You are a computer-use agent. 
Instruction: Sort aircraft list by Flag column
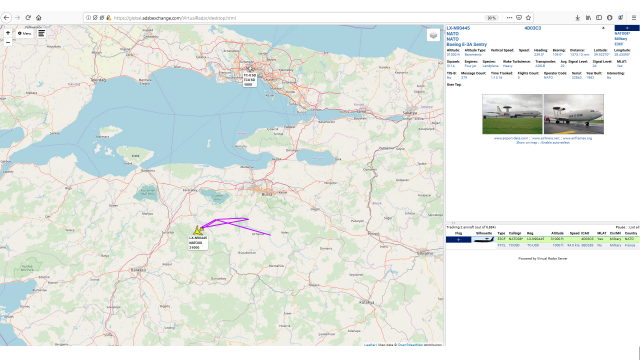[x=458, y=233]
